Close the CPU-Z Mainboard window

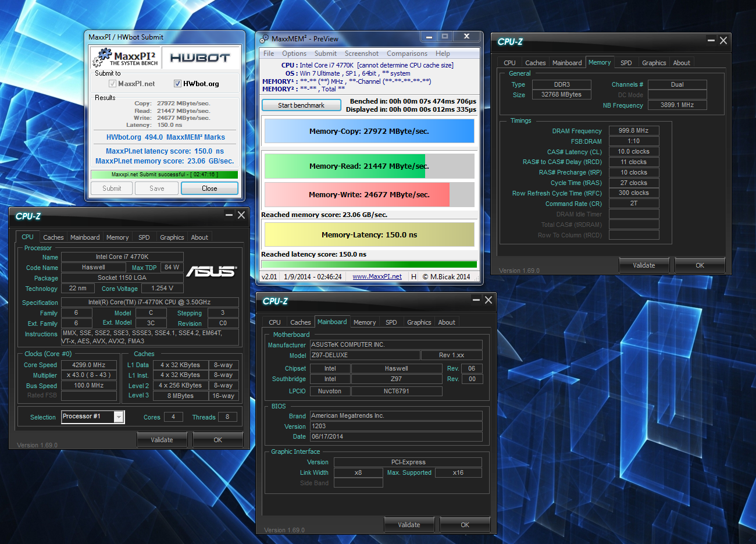488,300
